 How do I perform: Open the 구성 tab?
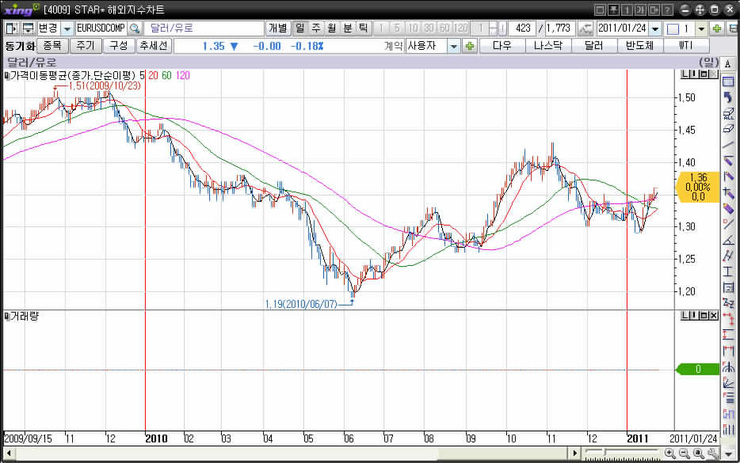click(x=118, y=46)
